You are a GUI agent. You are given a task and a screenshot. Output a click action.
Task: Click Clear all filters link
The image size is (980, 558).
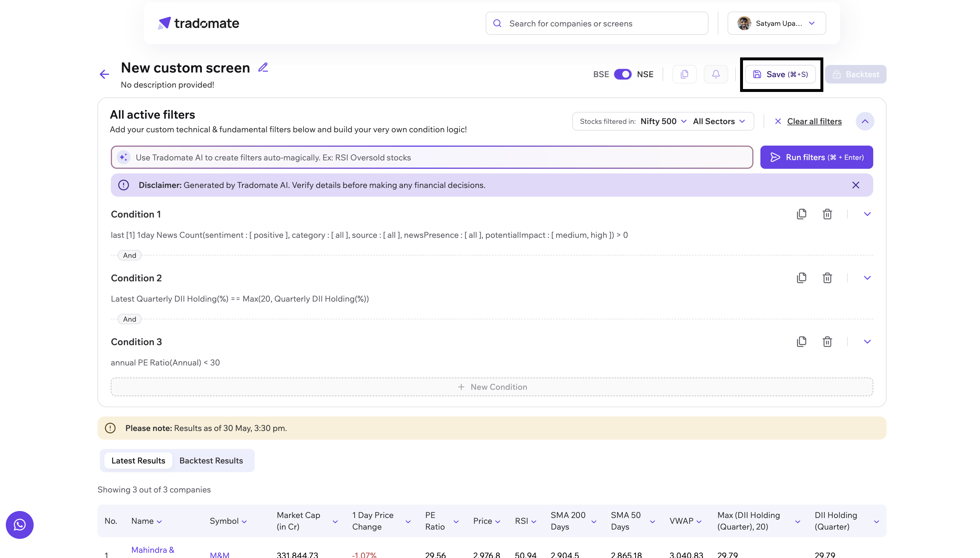pos(814,122)
